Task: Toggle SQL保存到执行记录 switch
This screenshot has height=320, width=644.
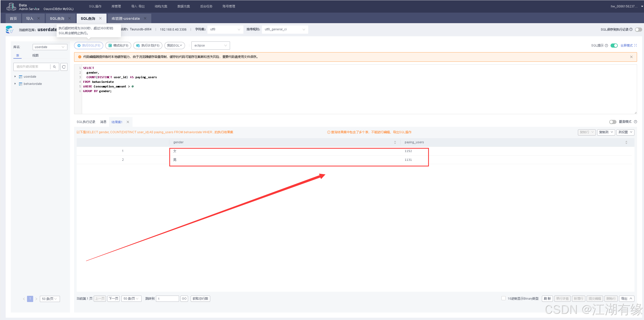Action: tap(638, 30)
